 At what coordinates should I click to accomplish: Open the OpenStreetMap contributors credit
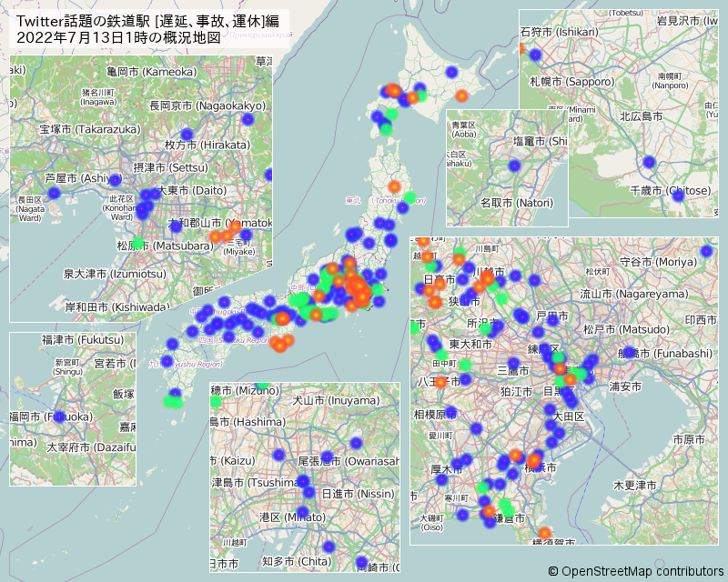[636, 571]
